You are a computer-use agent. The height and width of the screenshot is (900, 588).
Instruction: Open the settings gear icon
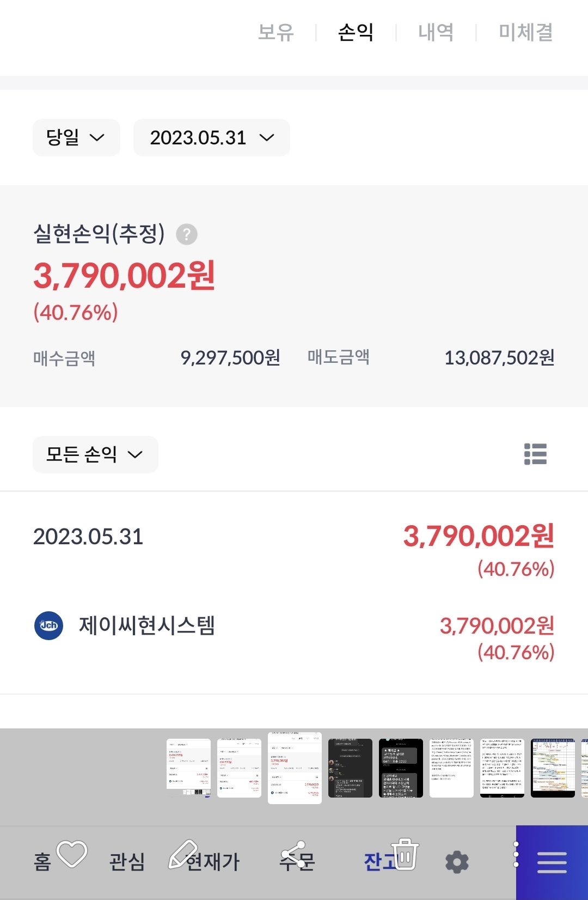click(457, 862)
